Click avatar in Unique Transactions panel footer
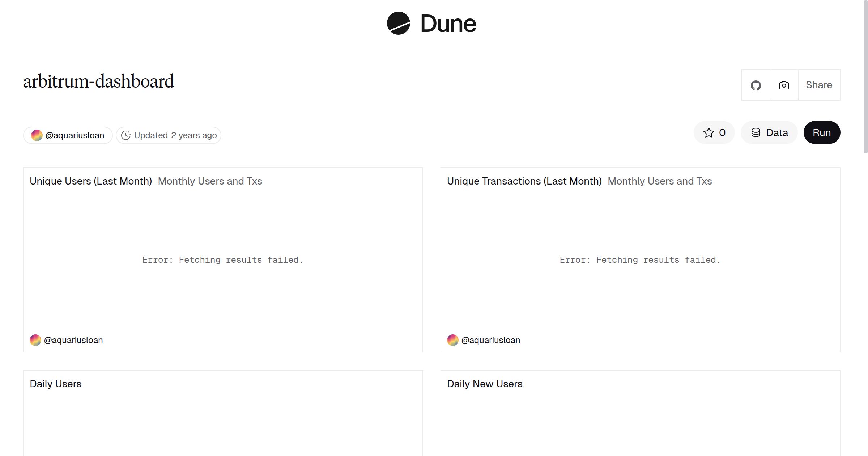Screen dimensions: 868x456 452,340
